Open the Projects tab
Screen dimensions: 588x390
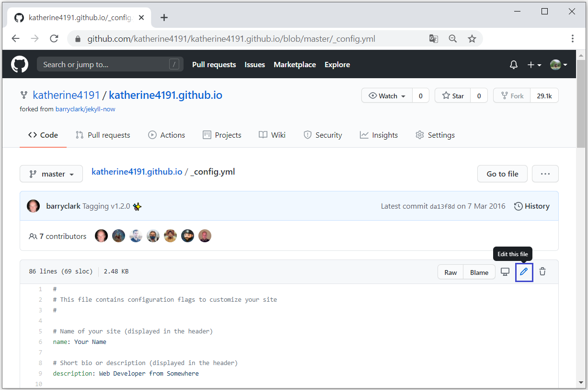point(222,135)
